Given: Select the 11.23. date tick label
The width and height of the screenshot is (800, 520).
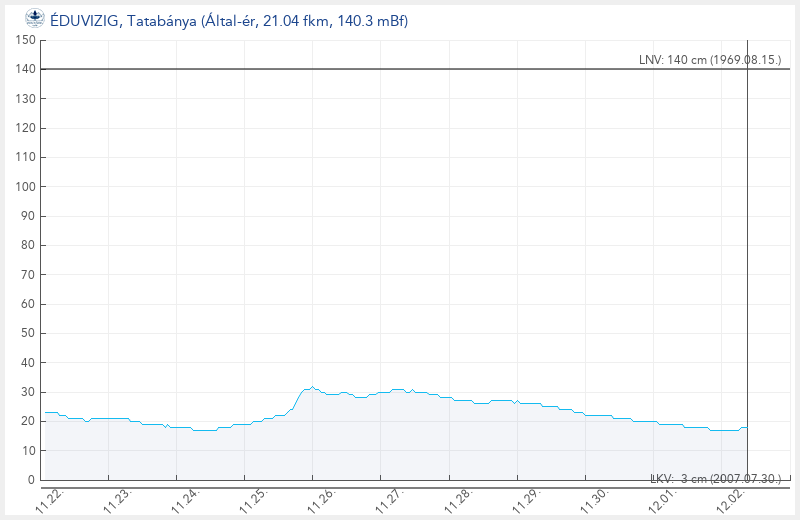Looking at the screenshot, I should click(116, 499).
